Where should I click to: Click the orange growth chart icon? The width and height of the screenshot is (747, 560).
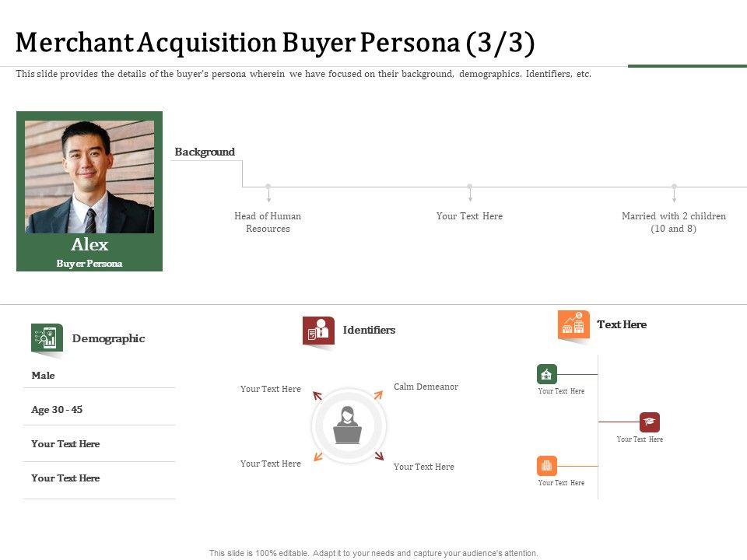point(573,324)
